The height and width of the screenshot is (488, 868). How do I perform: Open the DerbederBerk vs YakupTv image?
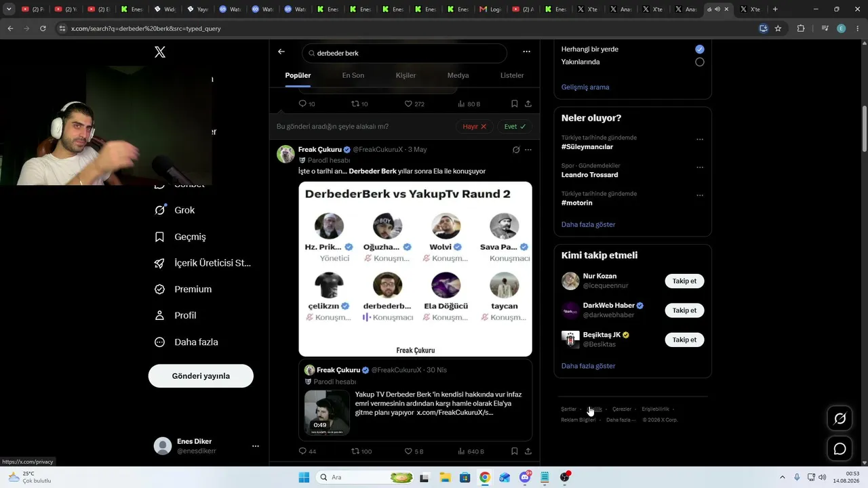(415, 269)
